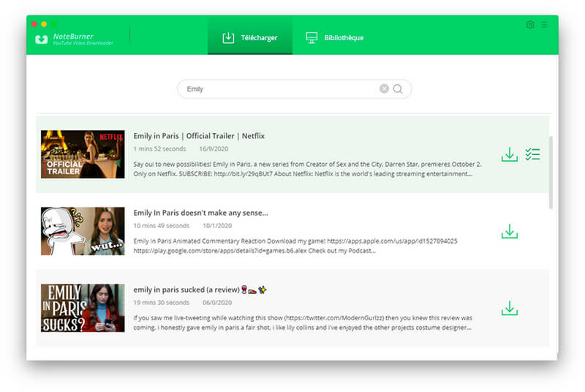Click the results list vertical scrollbar
Screen dimensions: 585x392
click(x=551, y=173)
